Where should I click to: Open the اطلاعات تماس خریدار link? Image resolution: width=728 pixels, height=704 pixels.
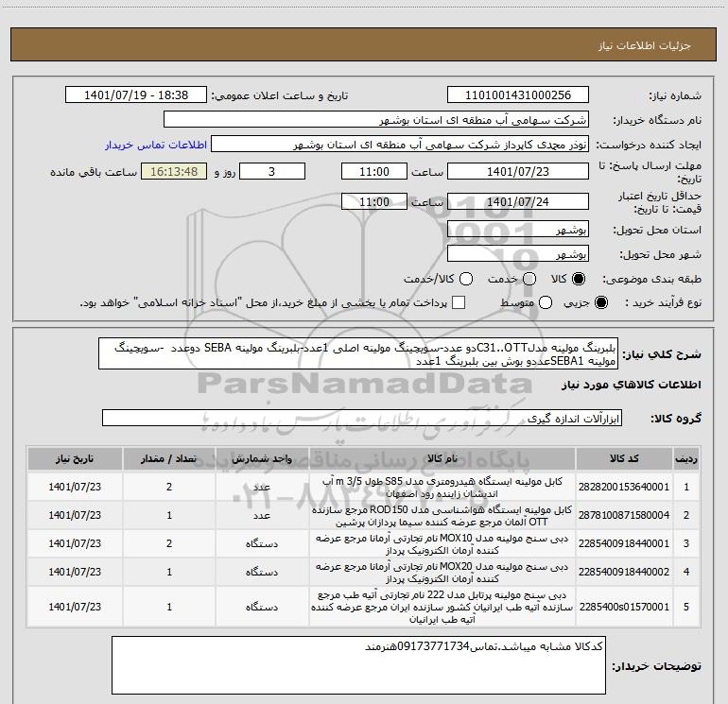(156, 145)
